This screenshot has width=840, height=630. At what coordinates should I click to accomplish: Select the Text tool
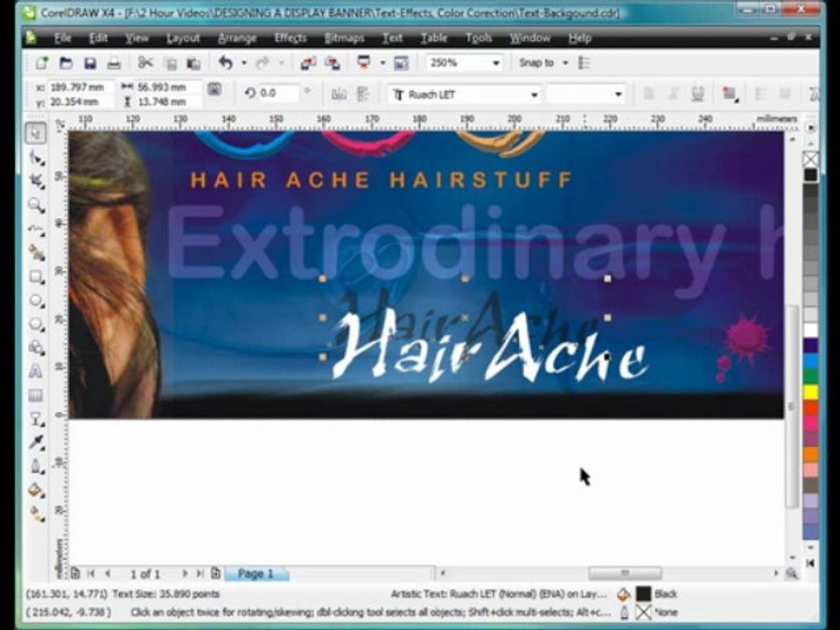pos(36,371)
